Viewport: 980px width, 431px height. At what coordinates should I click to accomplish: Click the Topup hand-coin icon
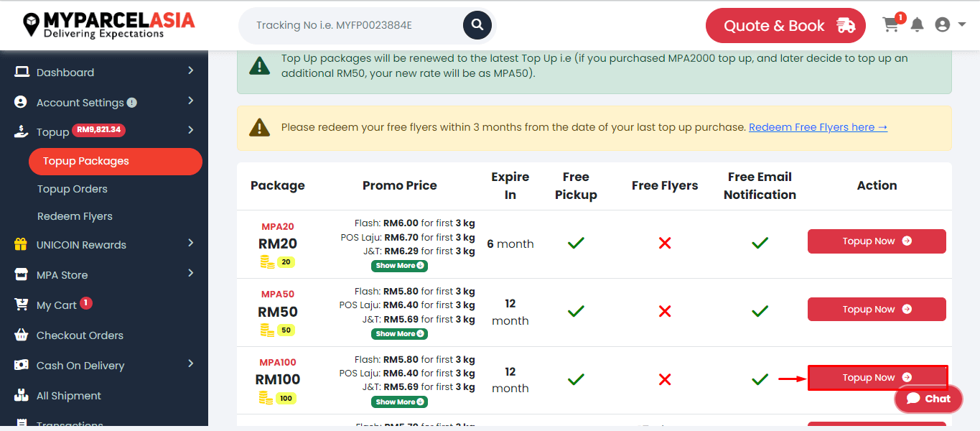[22, 131]
